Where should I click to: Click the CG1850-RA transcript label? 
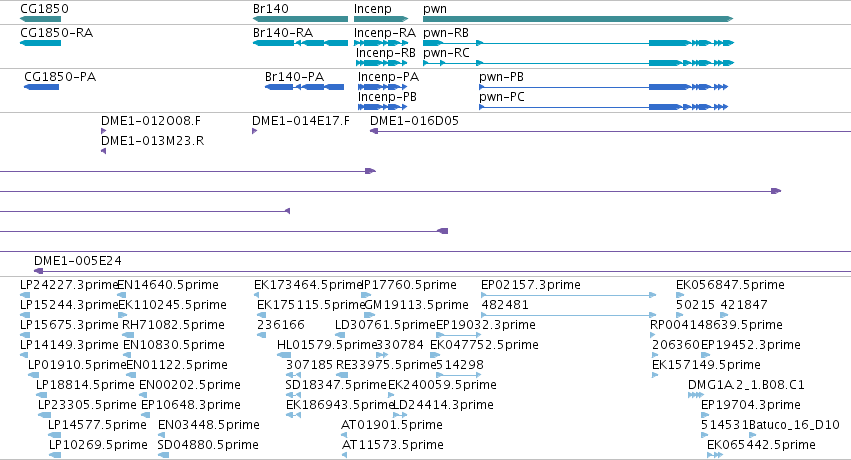[x=56, y=33]
